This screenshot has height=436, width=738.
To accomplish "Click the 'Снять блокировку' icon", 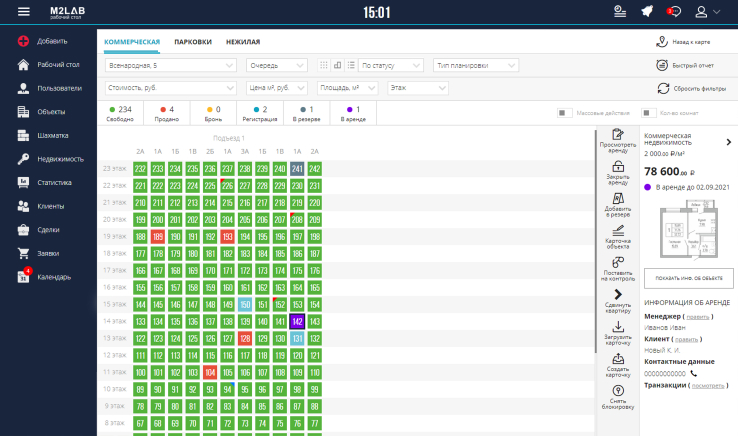I will [617, 391].
